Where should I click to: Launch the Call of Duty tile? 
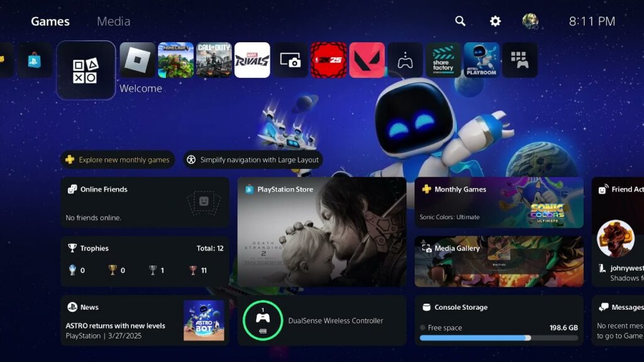coord(214,60)
